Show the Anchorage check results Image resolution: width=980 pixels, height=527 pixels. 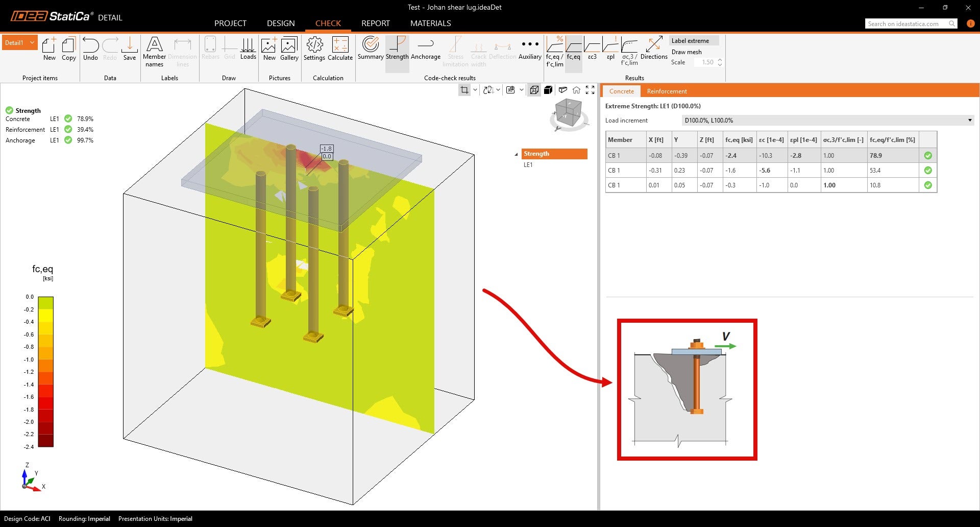click(x=425, y=49)
